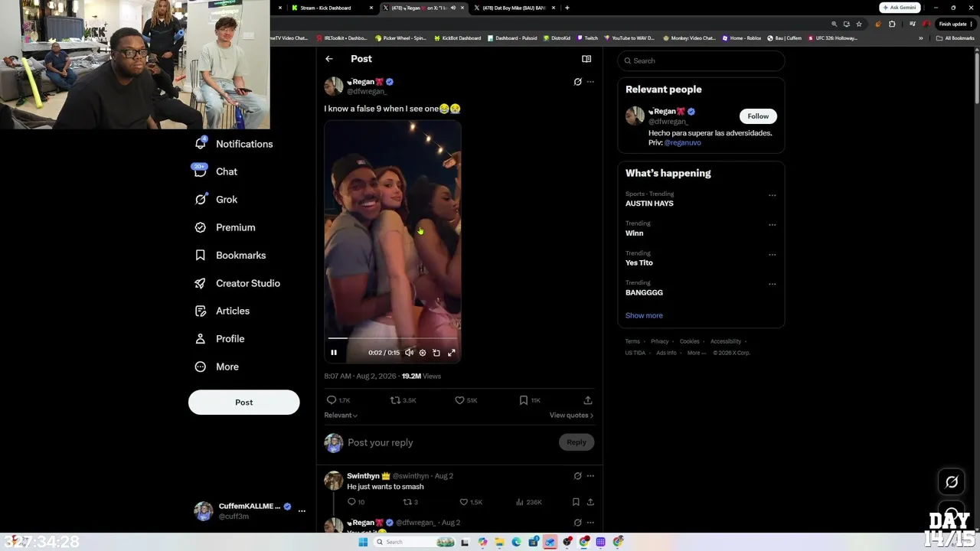This screenshot has width=980, height=551.
Task: Go back using the Post arrow
Action: tap(329, 59)
